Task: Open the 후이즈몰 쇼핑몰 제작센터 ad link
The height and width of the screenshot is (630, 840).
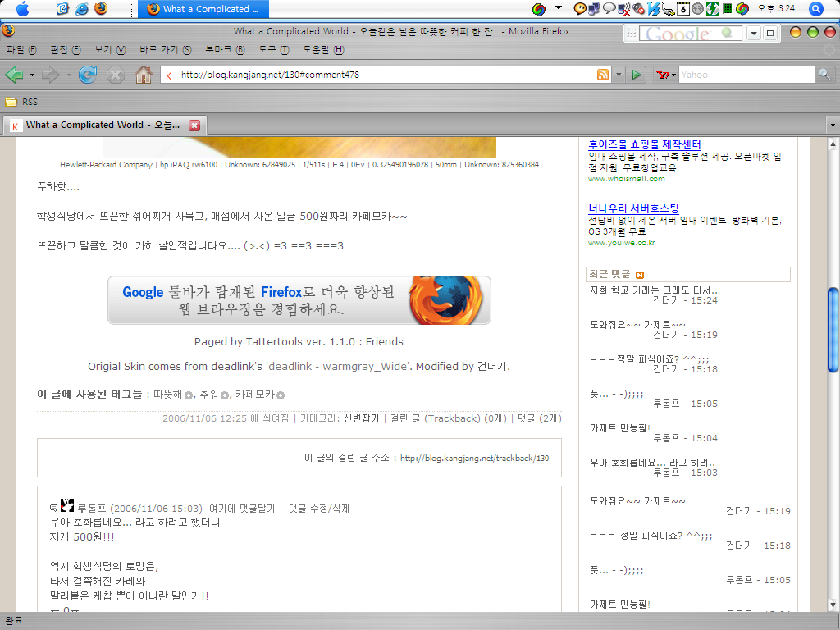Action: click(x=644, y=144)
